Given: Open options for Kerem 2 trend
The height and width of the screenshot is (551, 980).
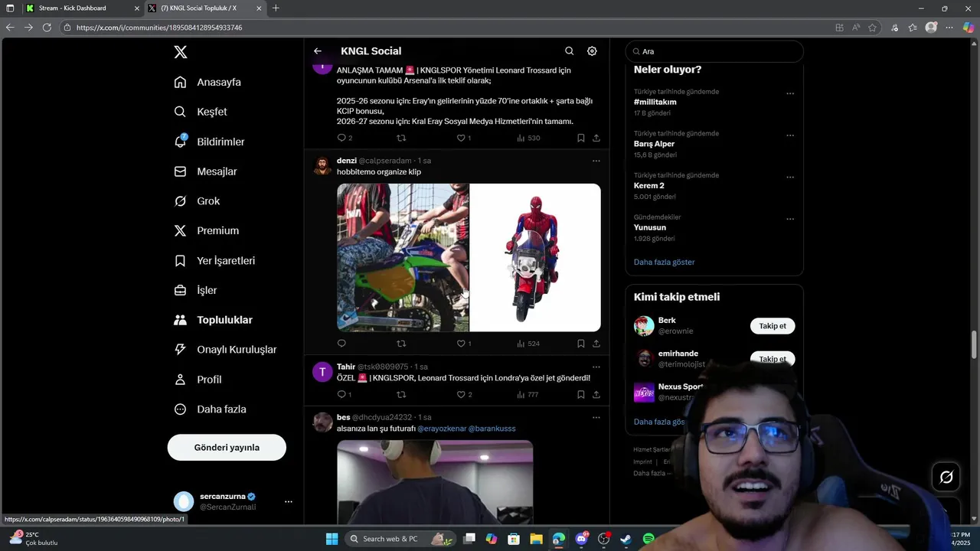Looking at the screenshot, I should (x=790, y=178).
